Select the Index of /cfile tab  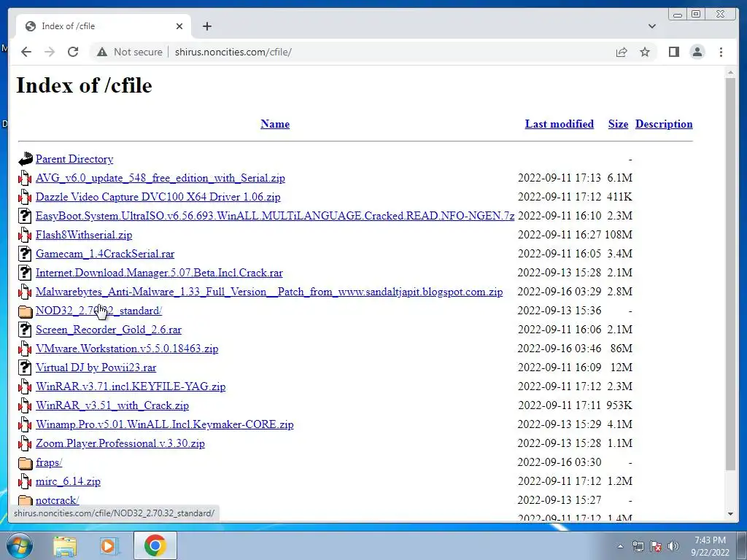(x=104, y=26)
